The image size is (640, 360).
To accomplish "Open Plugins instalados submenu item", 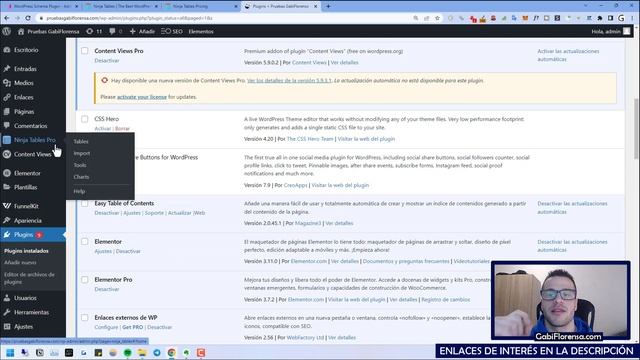I will click(x=26, y=251).
